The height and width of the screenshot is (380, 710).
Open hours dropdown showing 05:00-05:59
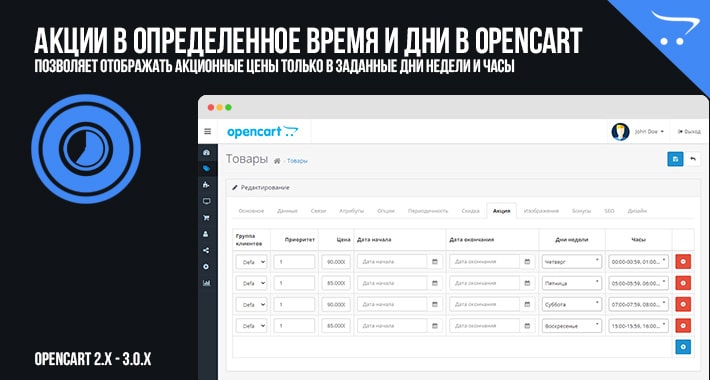638,283
